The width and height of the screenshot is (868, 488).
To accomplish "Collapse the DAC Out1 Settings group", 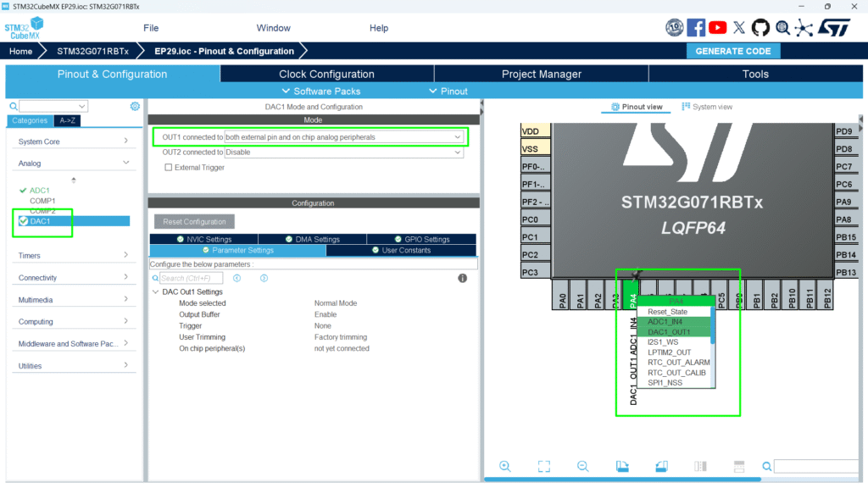I will [156, 292].
